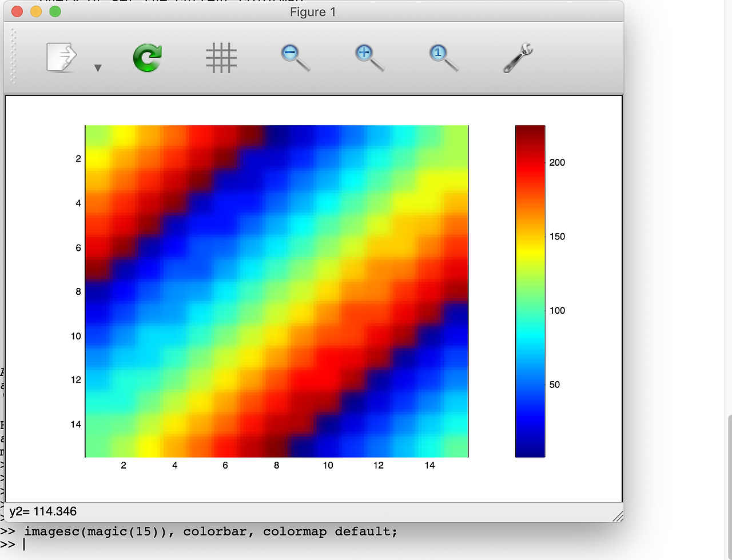
Task: Click the colorbar label 100
Action: coord(557,310)
